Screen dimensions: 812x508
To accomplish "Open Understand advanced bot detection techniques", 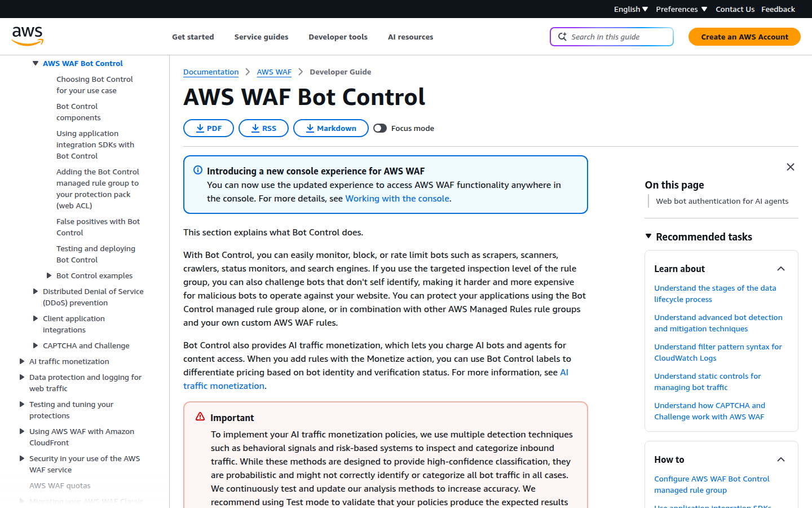I will tap(718, 323).
